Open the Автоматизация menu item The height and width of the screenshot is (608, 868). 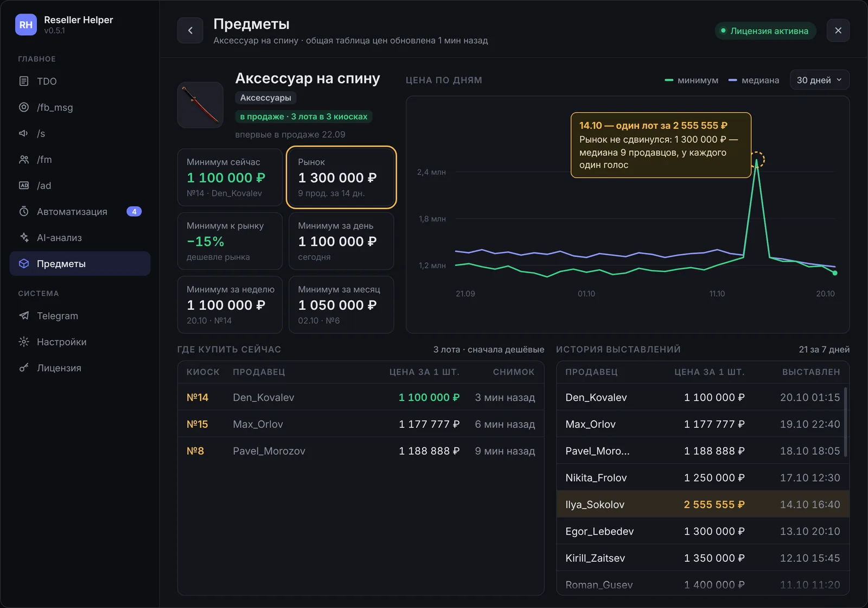click(x=80, y=212)
